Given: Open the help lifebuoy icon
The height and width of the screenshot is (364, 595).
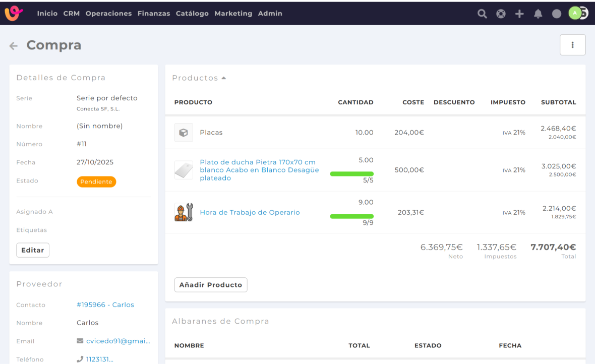Looking at the screenshot, I should pyautogui.click(x=501, y=14).
